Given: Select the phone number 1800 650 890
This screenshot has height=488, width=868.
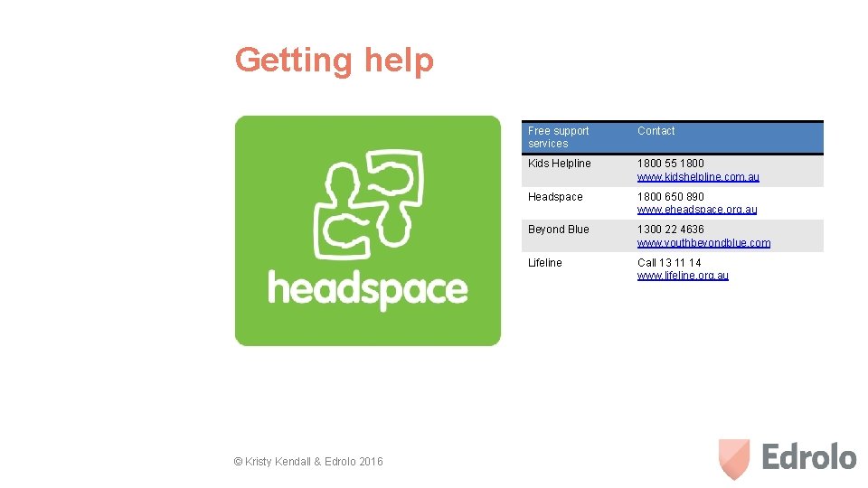Looking at the screenshot, I should (670, 197).
